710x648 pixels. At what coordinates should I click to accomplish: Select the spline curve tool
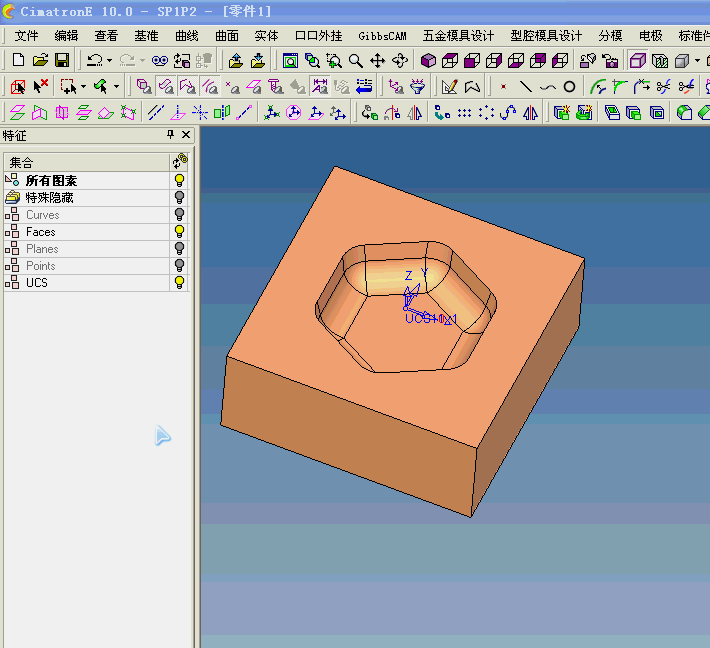(x=547, y=86)
